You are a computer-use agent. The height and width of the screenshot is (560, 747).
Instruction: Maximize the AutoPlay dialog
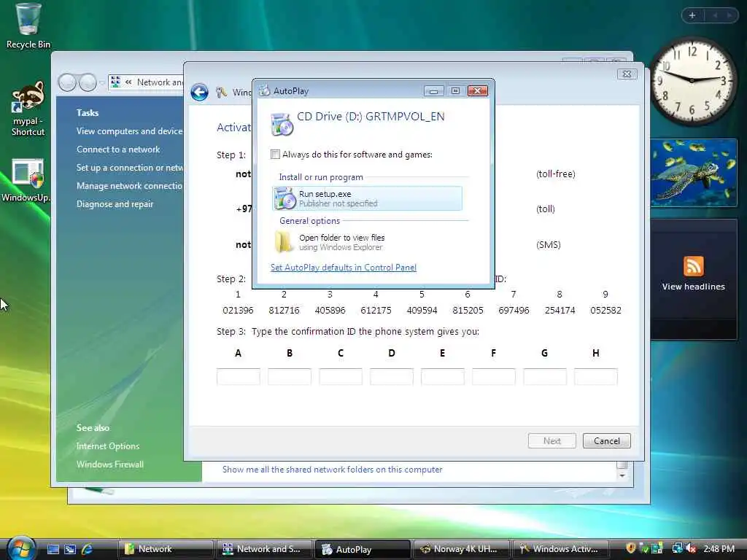(x=455, y=91)
